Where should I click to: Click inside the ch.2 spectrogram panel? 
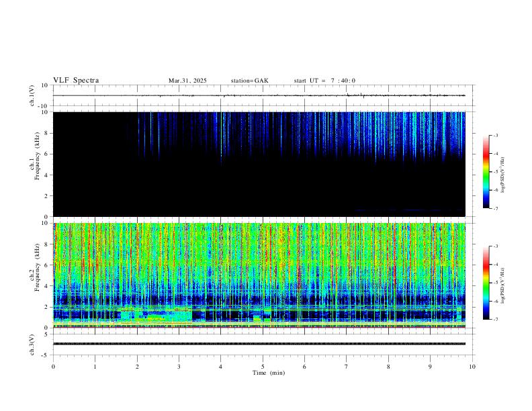tap(259, 275)
